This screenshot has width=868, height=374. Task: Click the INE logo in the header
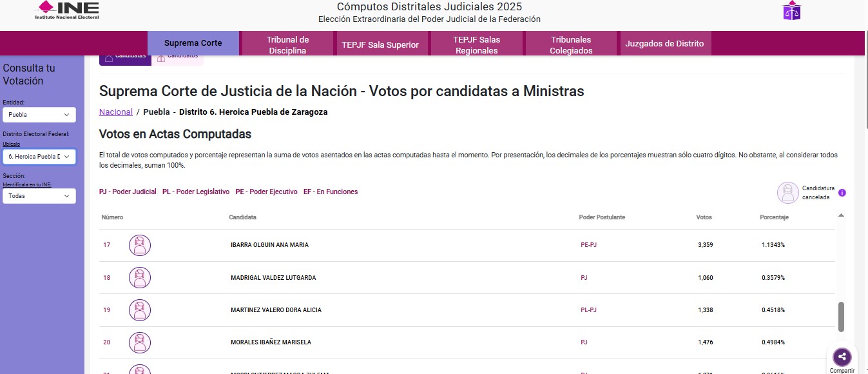(x=67, y=10)
